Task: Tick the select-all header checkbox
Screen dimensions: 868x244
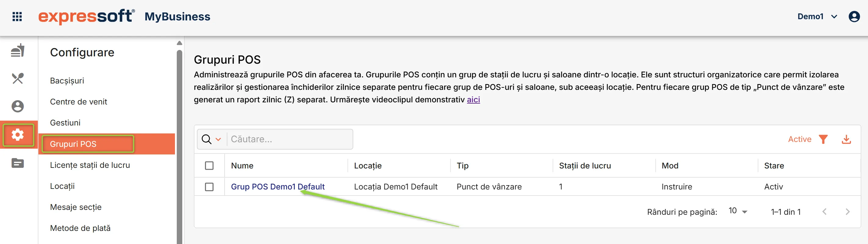Action: [x=209, y=165]
